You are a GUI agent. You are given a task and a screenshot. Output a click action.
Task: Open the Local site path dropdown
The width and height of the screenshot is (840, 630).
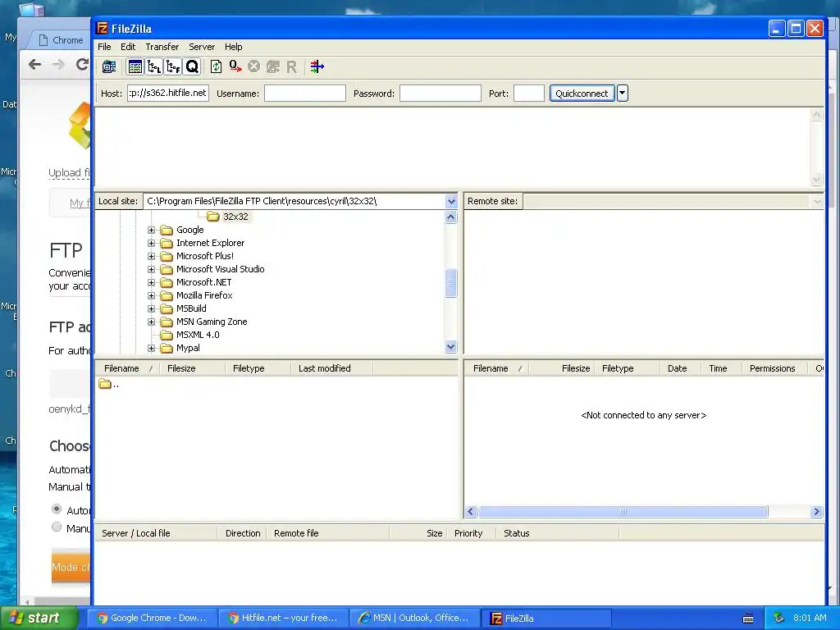pyautogui.click(x=451, y=202)
